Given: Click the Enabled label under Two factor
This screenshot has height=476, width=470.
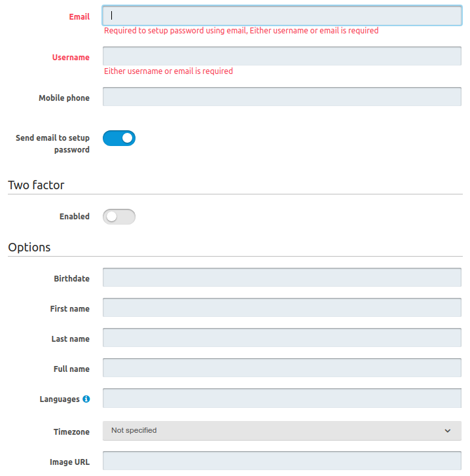Looking at the screenshot, I should point(75,217).
